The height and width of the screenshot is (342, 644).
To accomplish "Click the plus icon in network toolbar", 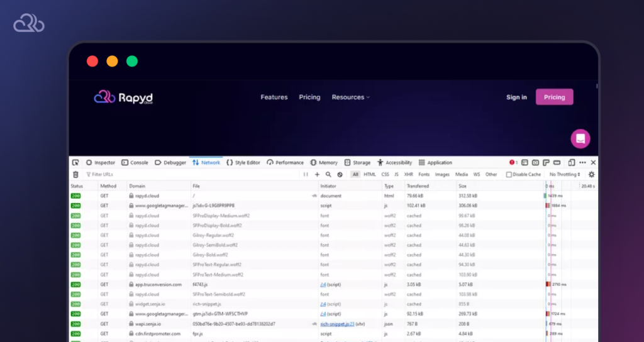I will tap(317, 175).
